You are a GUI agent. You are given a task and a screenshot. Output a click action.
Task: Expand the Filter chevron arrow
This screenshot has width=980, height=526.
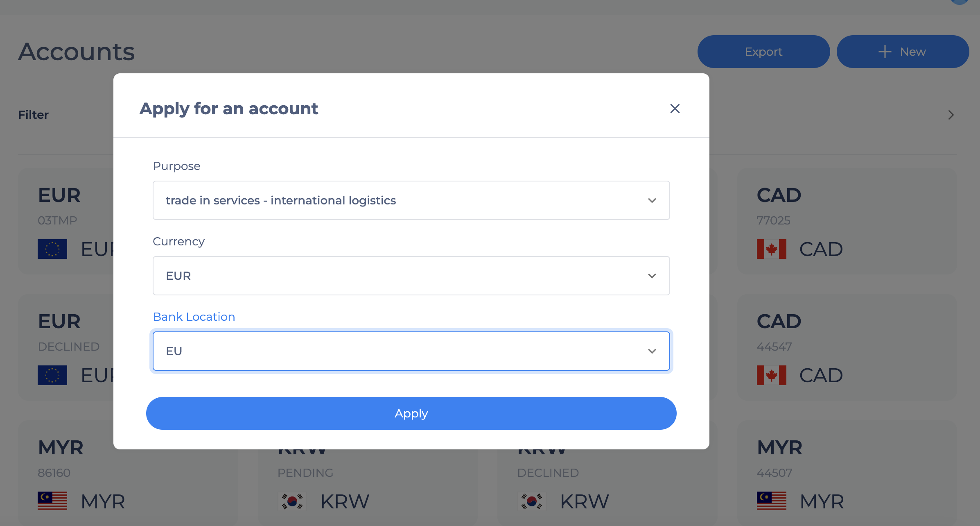tap(951, 115)
